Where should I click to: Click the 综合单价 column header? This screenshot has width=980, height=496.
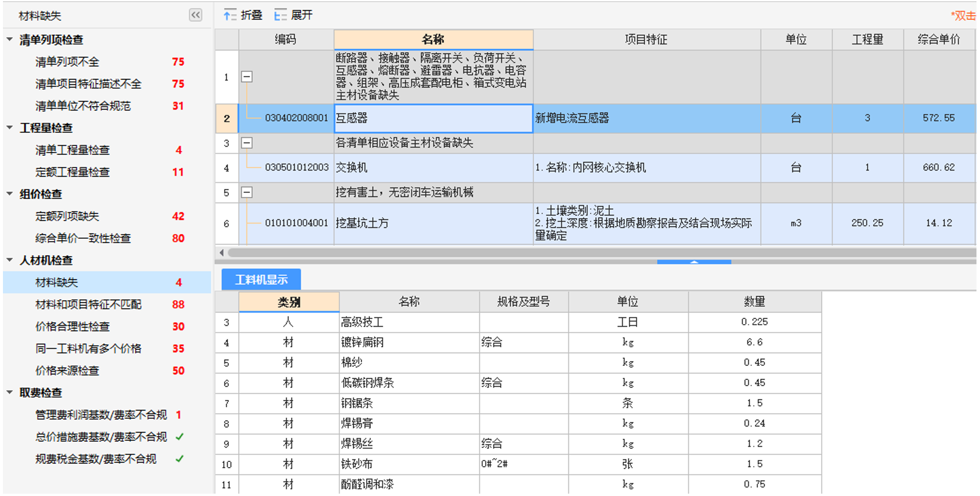point(939,39)
